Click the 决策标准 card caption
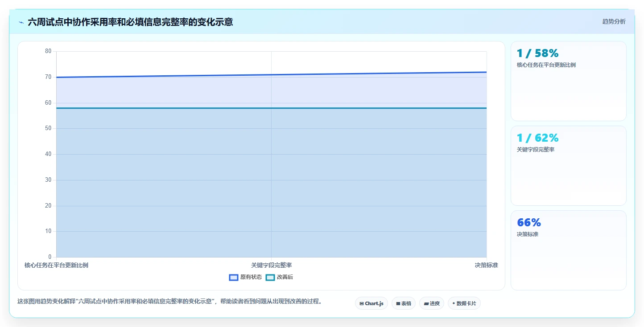 528,234
